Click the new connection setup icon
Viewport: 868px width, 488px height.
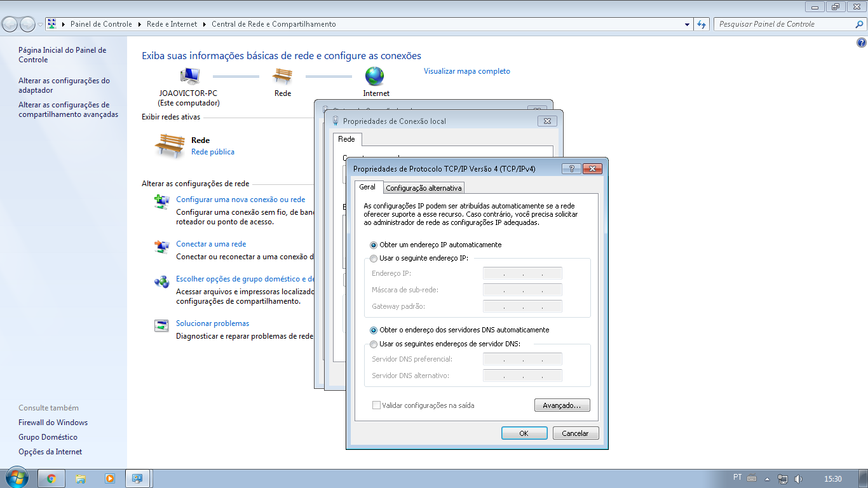pyautogui.click(x=161, y=202)
